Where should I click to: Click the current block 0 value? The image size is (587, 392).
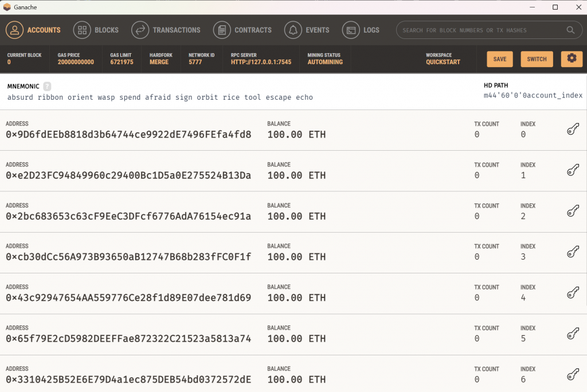click(x=9, y=62)
